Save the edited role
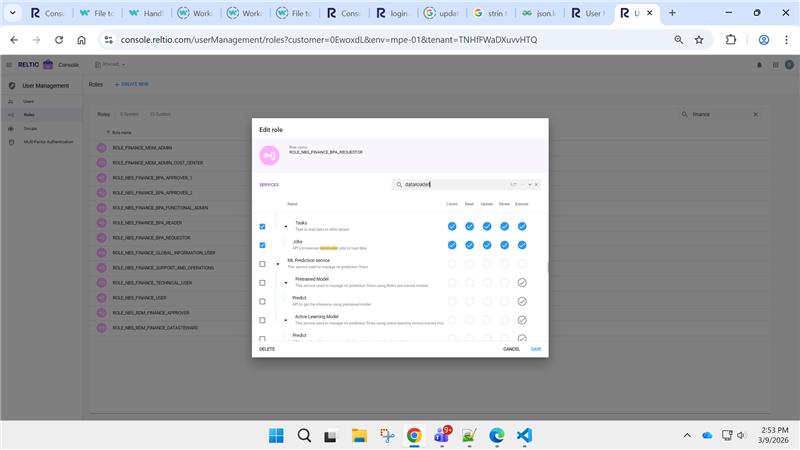Screen dimensions: 800x450 pyautogui.click(x=536, y=349)
